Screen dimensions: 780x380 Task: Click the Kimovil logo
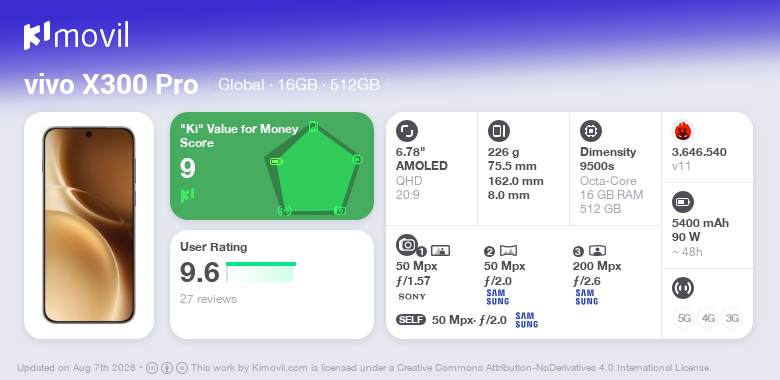click(76, 35)
